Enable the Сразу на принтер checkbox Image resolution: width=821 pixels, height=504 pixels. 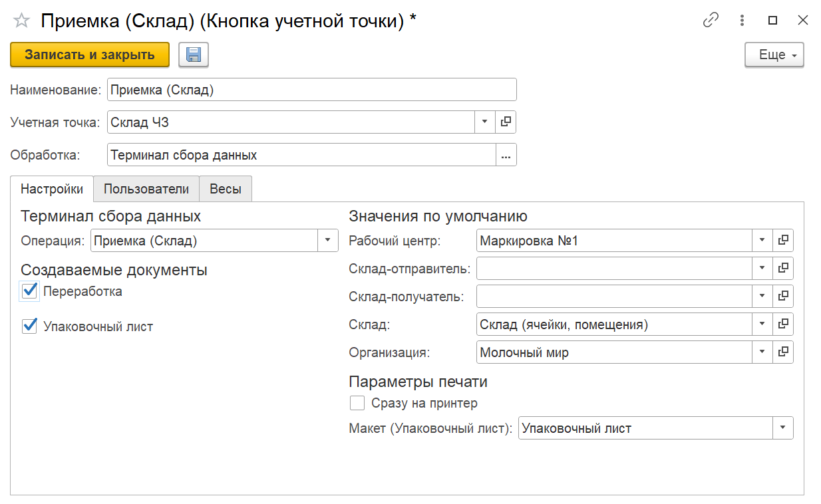point(357,403)
